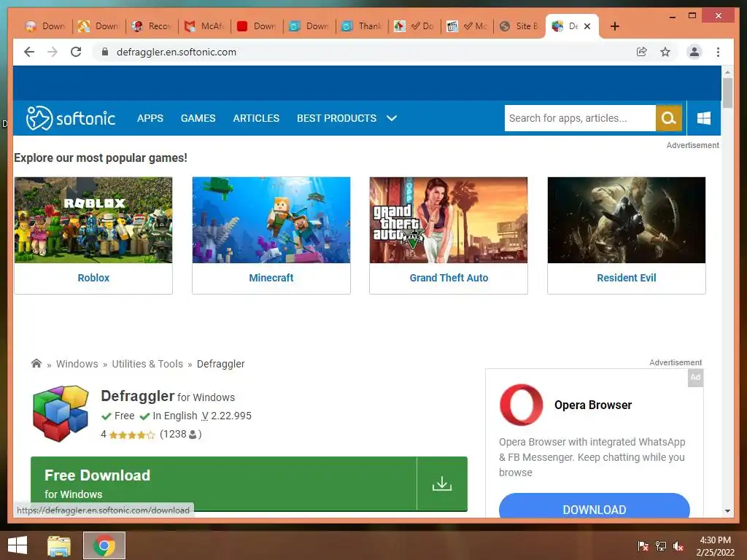
Task: Click the download arrow icon on green button
Action: (441, 484)
